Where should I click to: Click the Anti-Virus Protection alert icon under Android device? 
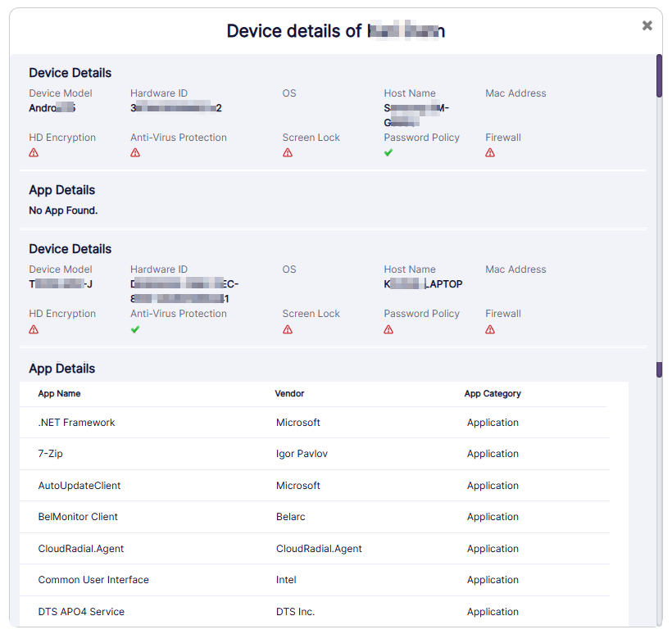pos(135,152)
